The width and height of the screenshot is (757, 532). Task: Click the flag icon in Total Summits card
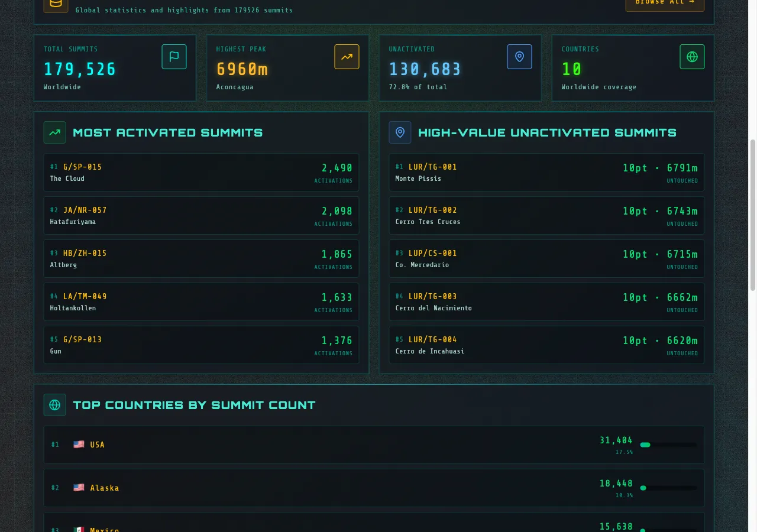174,57
